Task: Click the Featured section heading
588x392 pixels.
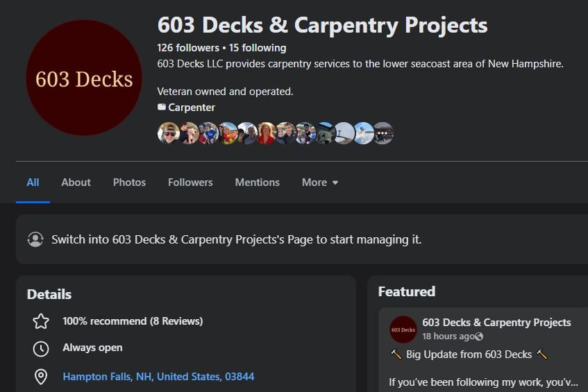Action: click(x=407, y=291)
